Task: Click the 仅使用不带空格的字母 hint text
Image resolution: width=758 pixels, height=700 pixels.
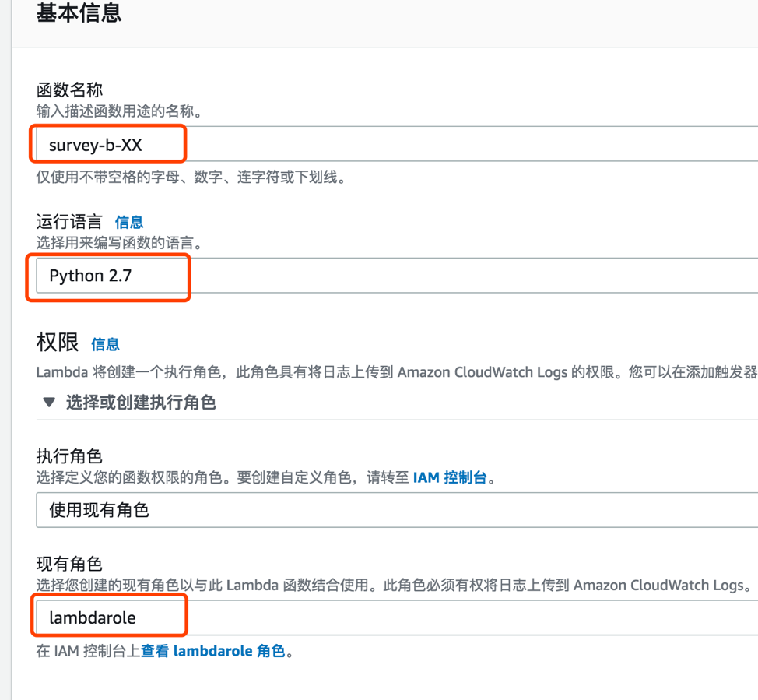Action: pos(191,177)
